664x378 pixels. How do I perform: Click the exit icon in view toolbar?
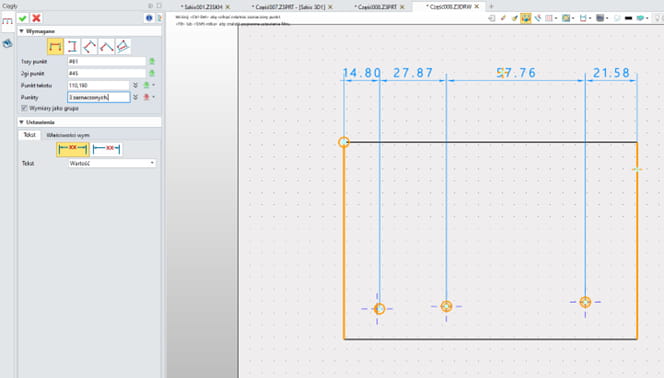[492, 18]
